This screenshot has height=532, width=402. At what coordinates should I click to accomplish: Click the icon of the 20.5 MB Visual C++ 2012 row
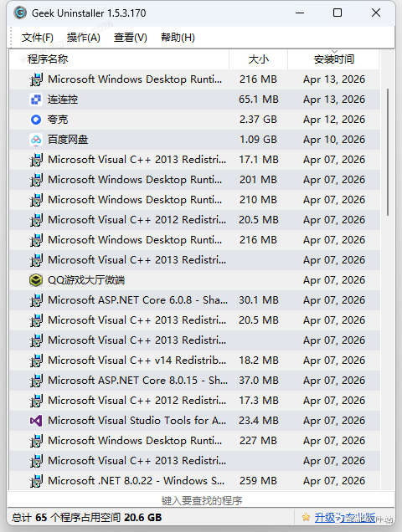[x=36, y=220]
